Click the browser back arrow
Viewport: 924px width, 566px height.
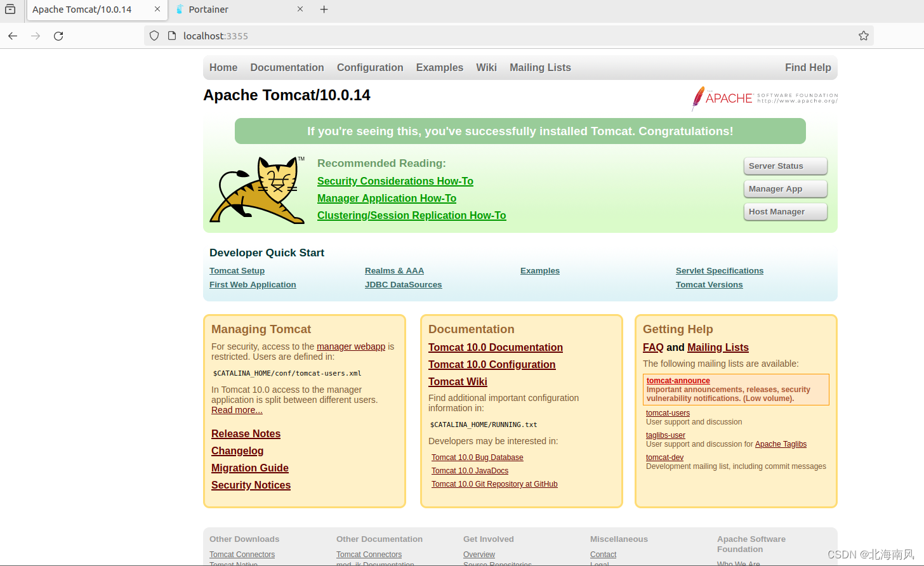point(13,36)
